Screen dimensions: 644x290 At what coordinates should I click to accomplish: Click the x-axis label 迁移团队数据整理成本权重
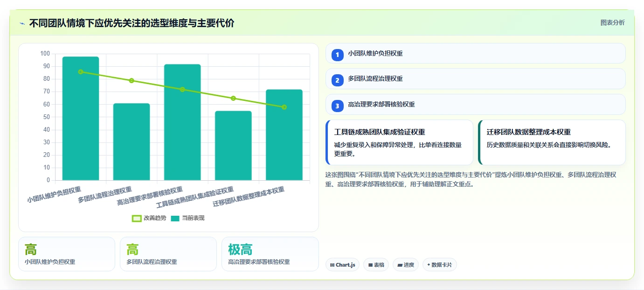[x=249, y=197]
